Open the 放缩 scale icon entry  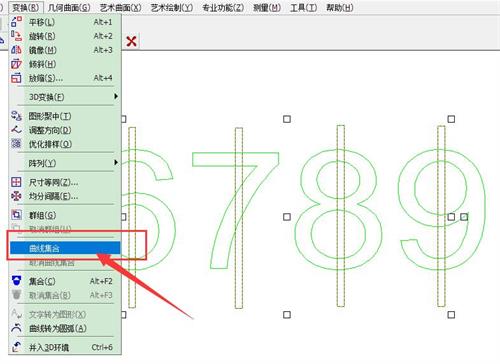(16, 78)
